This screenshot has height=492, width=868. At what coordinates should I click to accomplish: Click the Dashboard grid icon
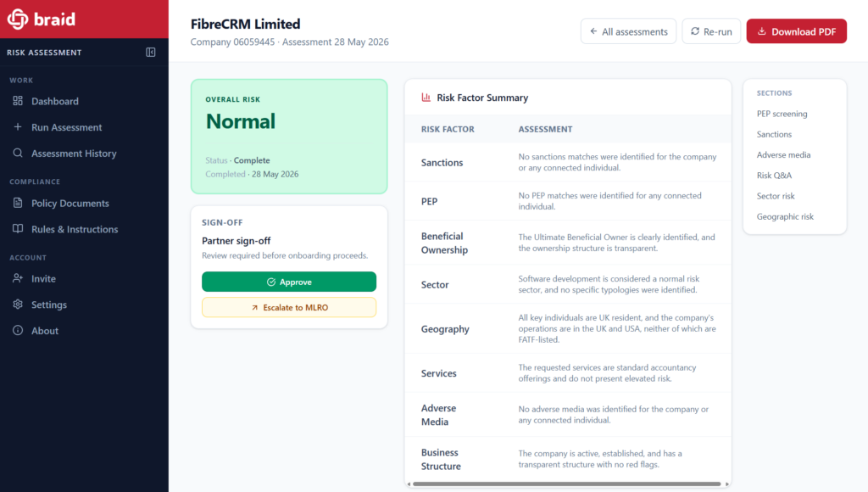[x=18, y=101]
